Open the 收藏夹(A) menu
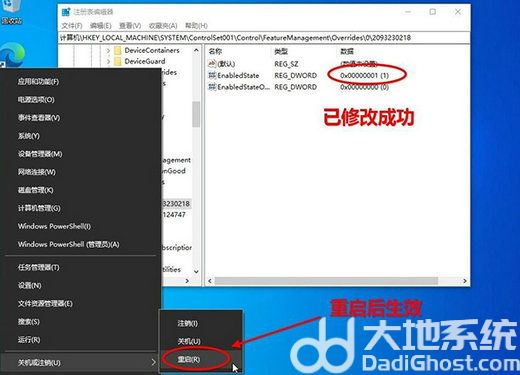This screenshot has height=375, width=520. tap(163, 26)
